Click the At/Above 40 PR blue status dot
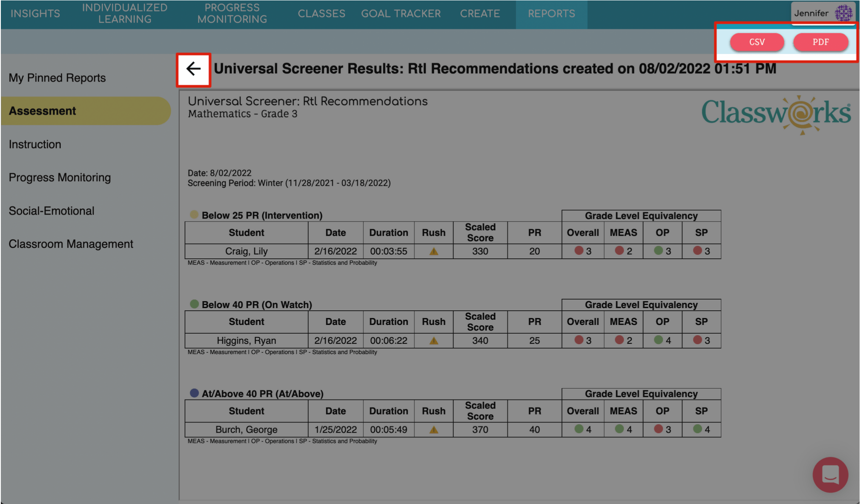 click(x=195, y=392)
